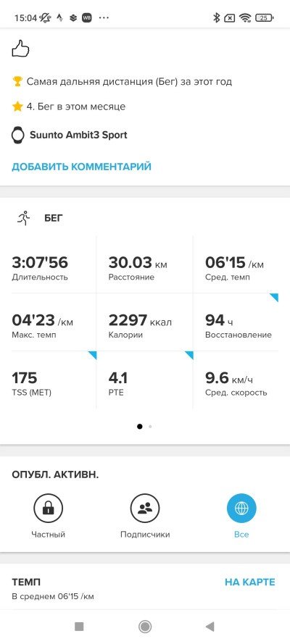Tap the Android back triangle button
The width and height of the screenshot is (290, 644).
[210, 627]
